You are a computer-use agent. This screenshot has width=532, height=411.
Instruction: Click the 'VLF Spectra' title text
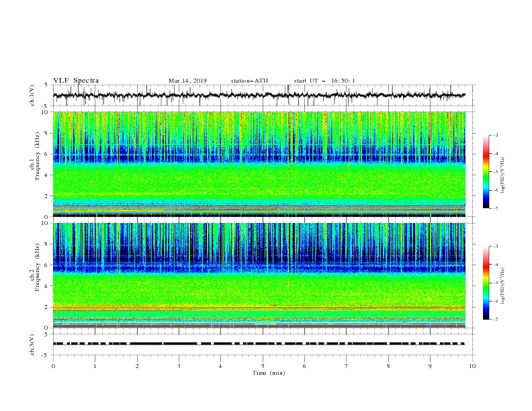pyautogui.click(x=76, y=81)
